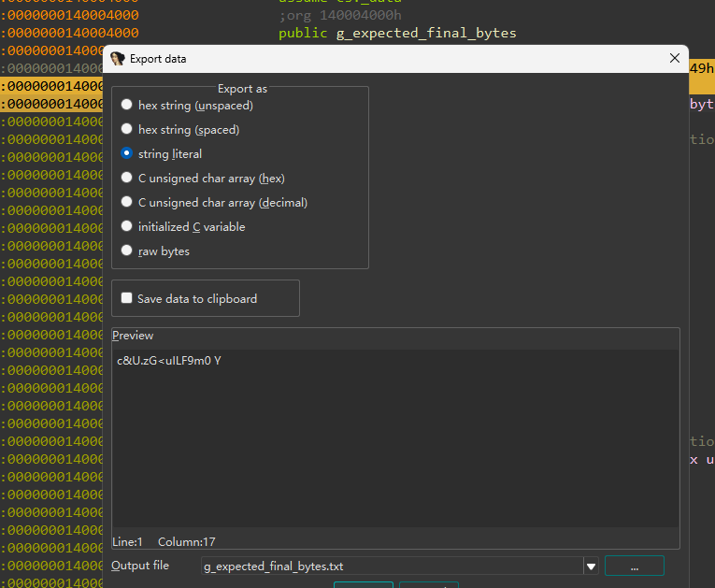Click the ;org 140004000h comment line
715x588 pixels.
click(340, 16)
